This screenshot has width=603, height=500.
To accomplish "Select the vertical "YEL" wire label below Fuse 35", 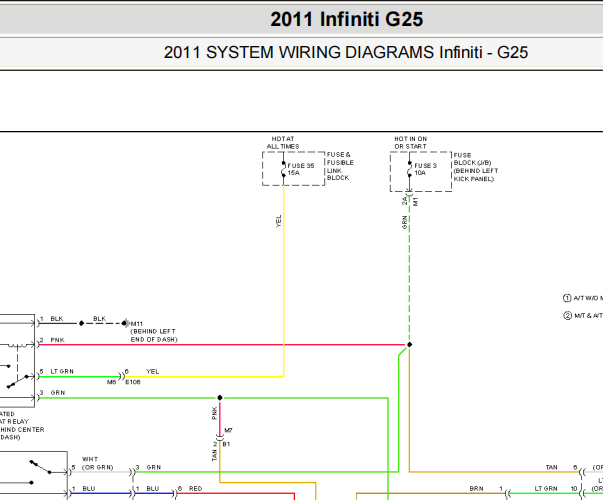I will tap(279, 221).
